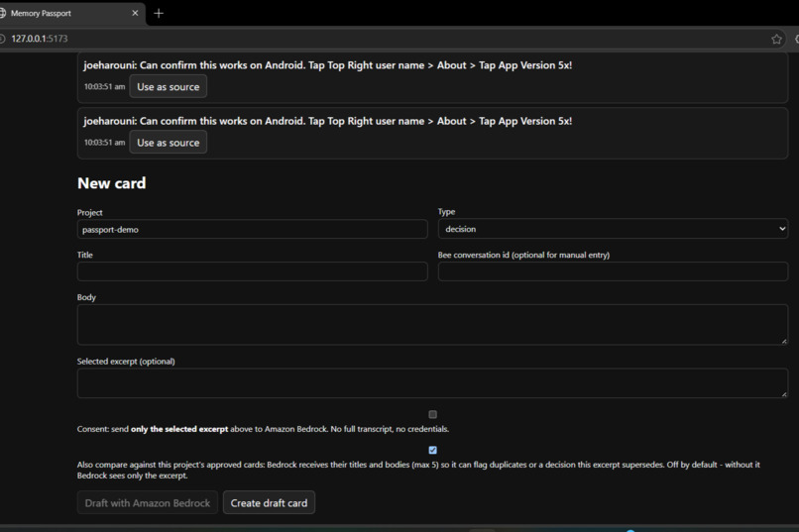Screen dimensions: 799x532
Task: Click the first 10:03:51 am timestamp
Action: 104,86
